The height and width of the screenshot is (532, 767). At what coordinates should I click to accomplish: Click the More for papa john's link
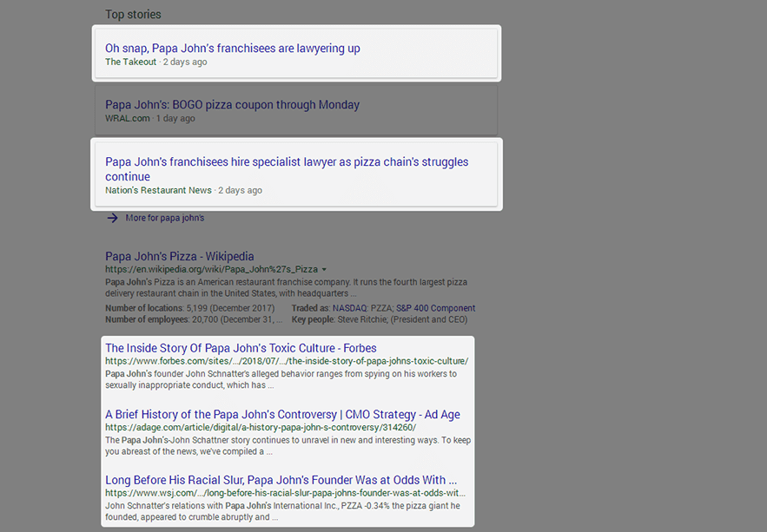[165, 218]
